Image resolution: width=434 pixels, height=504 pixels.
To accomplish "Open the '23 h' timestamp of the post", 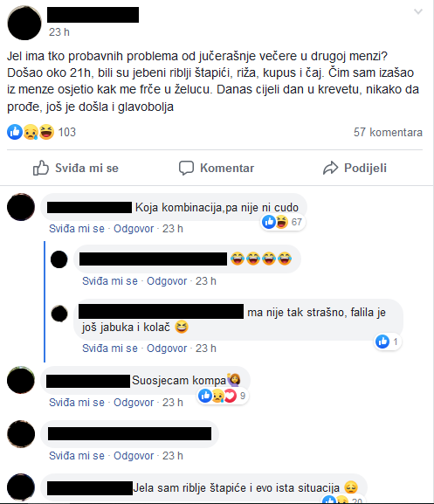I will coord(59,32).
